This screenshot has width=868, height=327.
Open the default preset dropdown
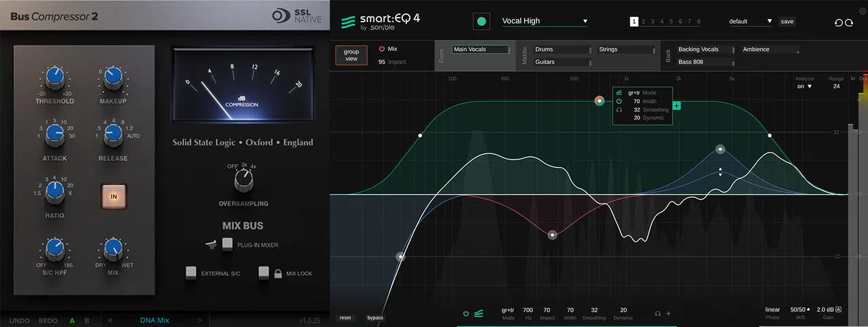tap(751, 21)
